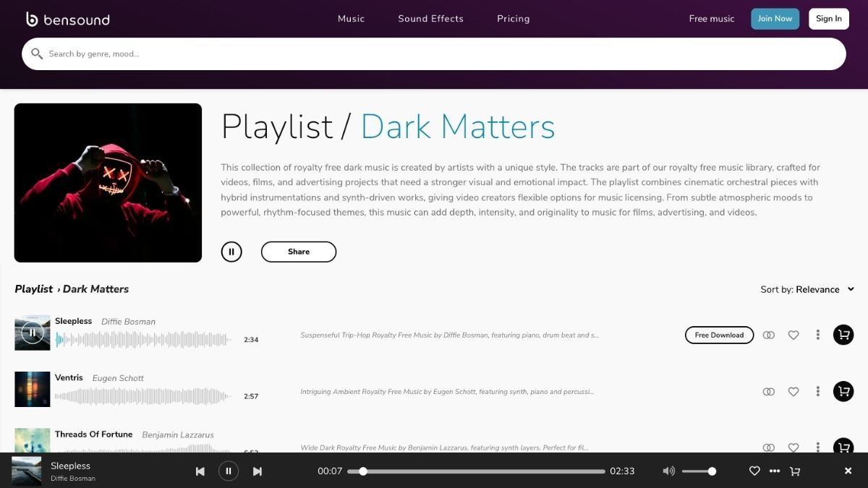Seek within the Sleepless waveform
868x488 pixels.
tap(143, 339)
